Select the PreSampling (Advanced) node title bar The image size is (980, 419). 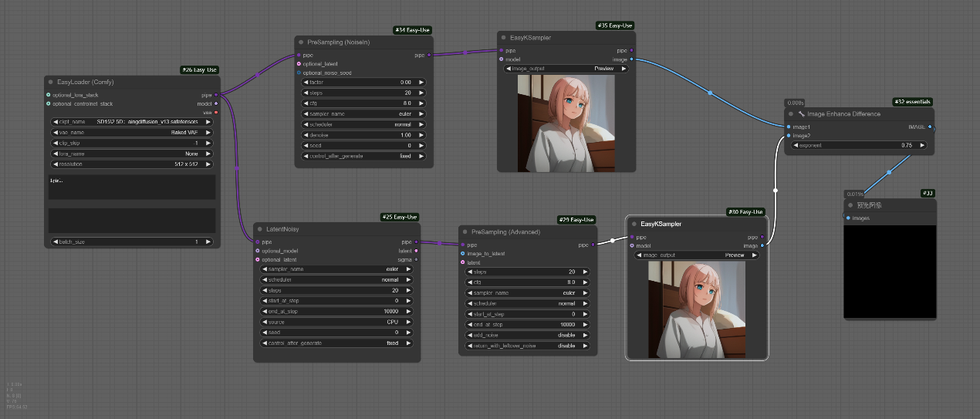pos(525,231)
